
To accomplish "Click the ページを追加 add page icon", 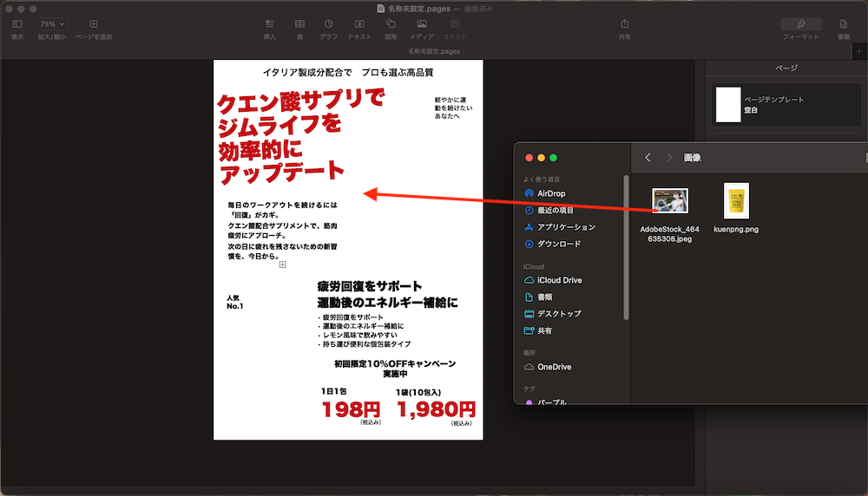I will click(x=94, y=23).
